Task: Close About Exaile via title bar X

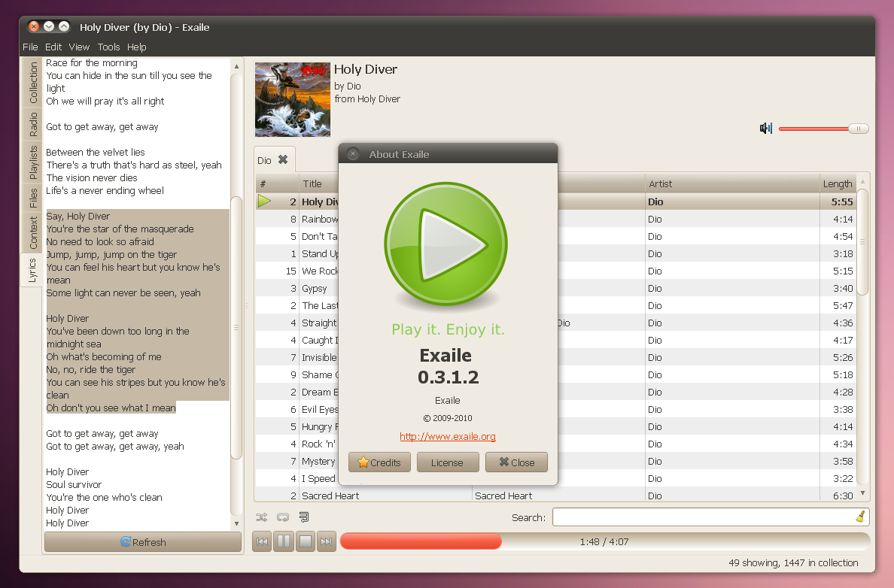Action: 353,154
